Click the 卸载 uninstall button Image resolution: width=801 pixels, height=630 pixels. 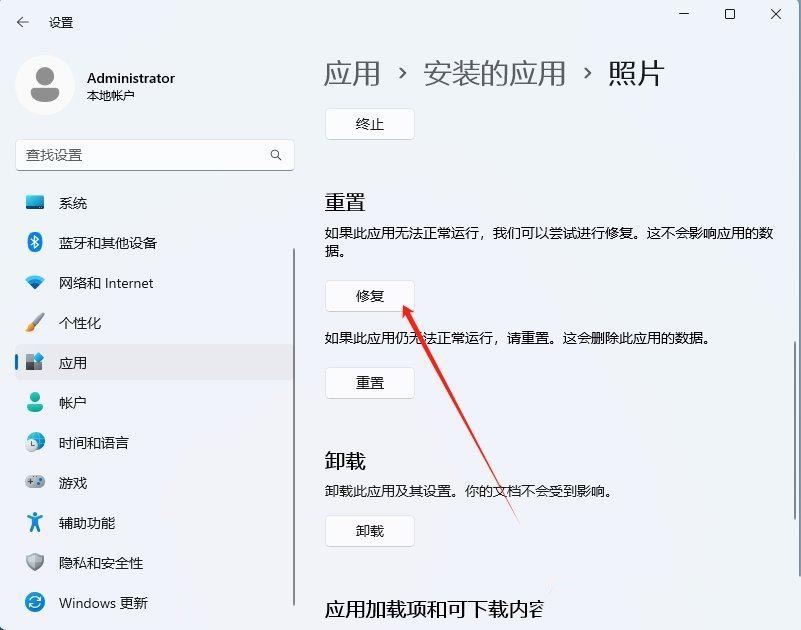pos(370,531)
